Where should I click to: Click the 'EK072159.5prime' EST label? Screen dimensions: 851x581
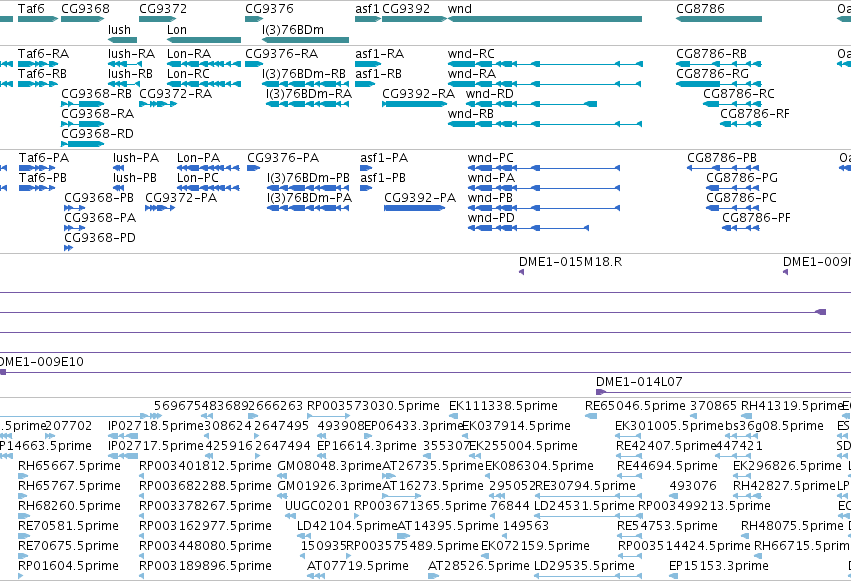pyautogui.click(x=535, y=545)
